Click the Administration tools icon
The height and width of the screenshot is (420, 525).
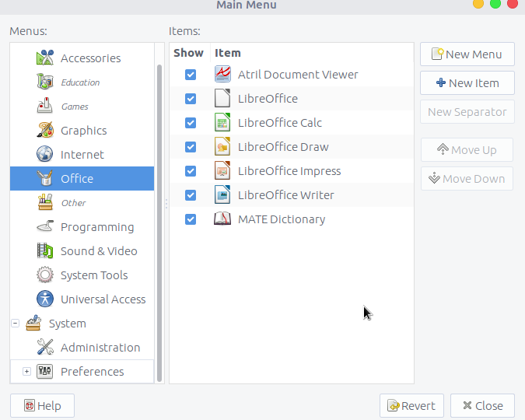[x=45, y=348]
